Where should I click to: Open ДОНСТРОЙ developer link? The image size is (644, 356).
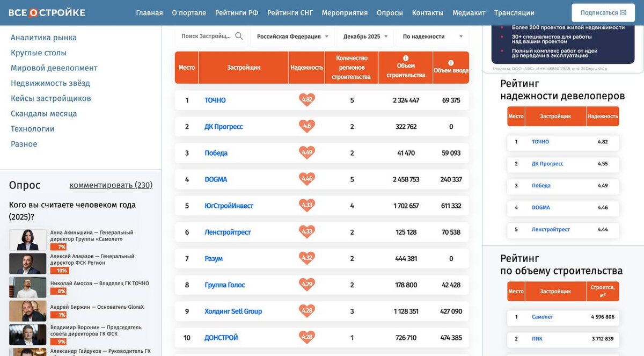(x=221, y=338)
